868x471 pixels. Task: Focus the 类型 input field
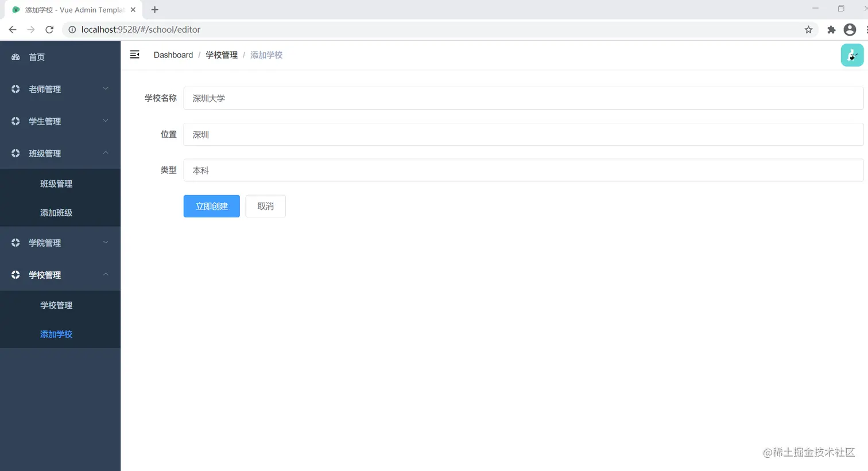point(524,170)
